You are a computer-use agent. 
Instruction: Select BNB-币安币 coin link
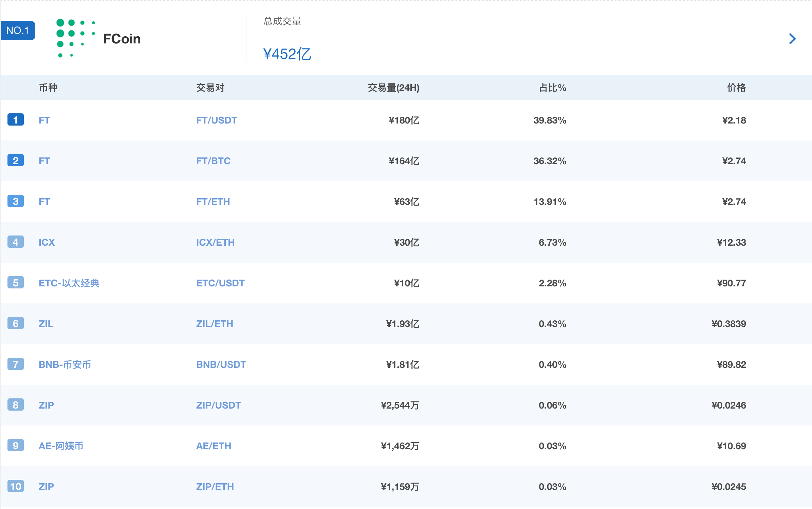tap(65, 364)
